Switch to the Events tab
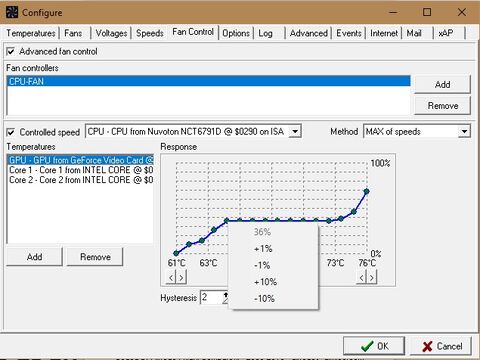Viewport: 480px width, 360px height. [349, 33]
